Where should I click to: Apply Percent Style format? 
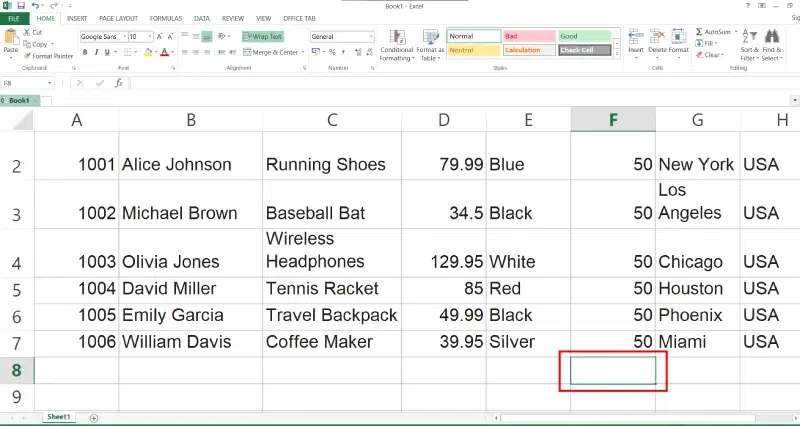(x=332, y=52)
